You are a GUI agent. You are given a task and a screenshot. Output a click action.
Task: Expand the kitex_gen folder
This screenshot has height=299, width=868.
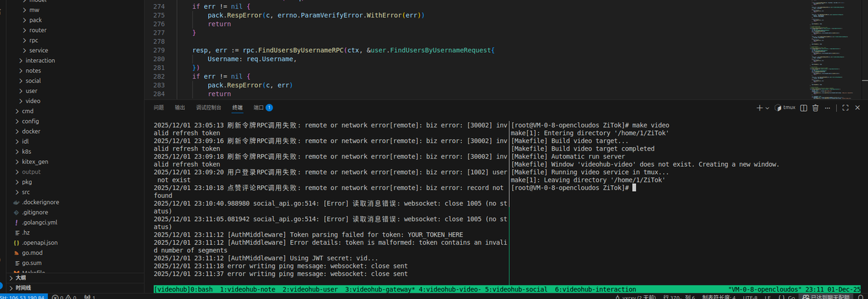point(35,162)
